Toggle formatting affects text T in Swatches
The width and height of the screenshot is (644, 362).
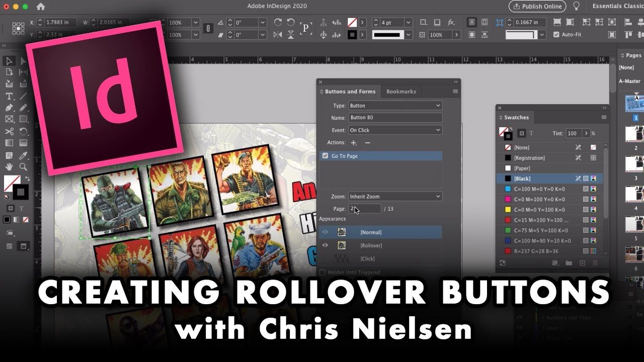click(x=531, y=133)
